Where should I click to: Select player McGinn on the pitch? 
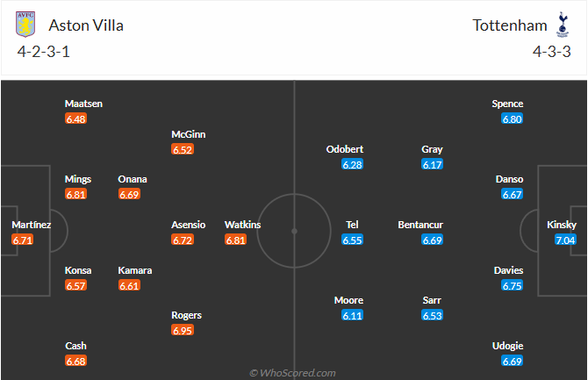pos(189,134)
